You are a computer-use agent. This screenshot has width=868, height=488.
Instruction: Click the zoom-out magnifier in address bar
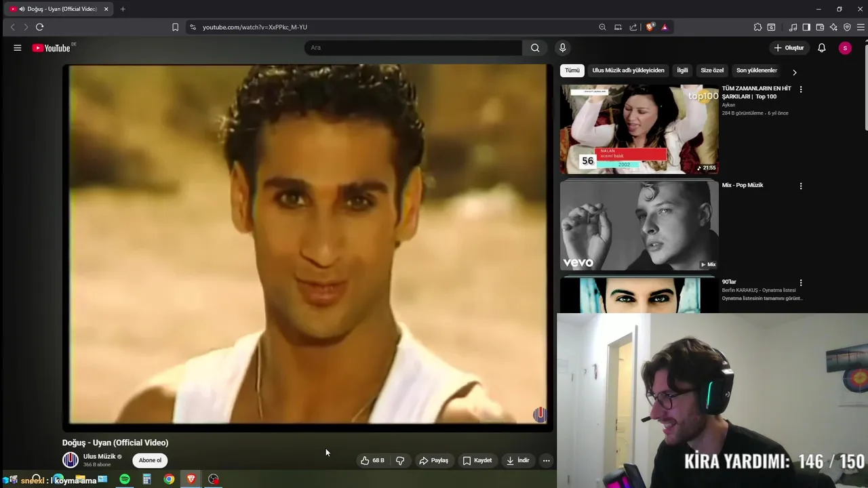pyautogui.click(x=602, y=27)
